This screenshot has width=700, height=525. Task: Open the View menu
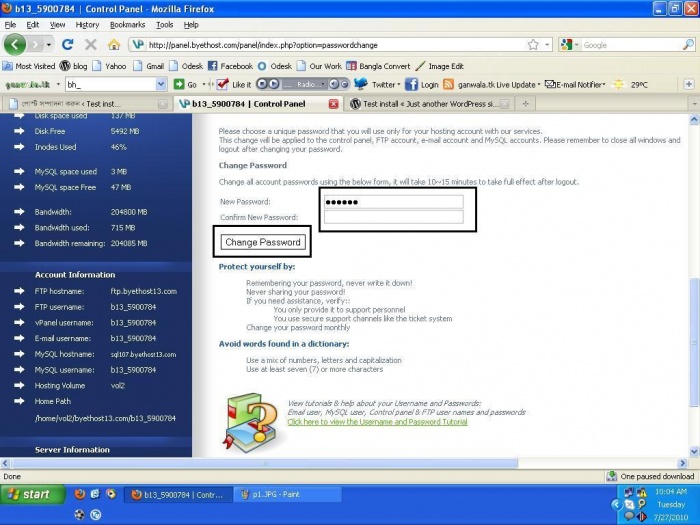tap(57, 25)
